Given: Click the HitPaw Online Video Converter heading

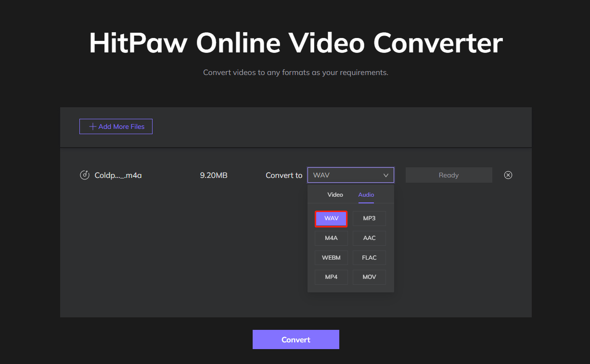Looking at the screenshot, I should tap(296, 43).
